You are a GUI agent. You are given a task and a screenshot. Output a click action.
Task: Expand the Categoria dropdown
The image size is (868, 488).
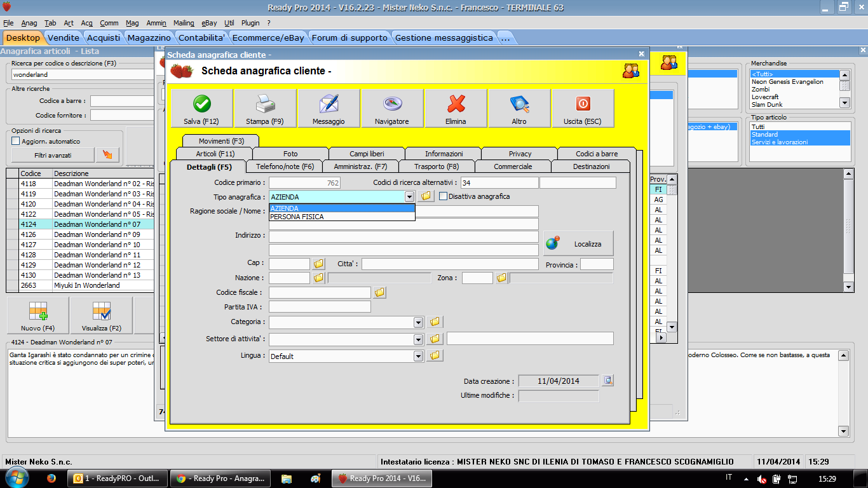point(418,323)
